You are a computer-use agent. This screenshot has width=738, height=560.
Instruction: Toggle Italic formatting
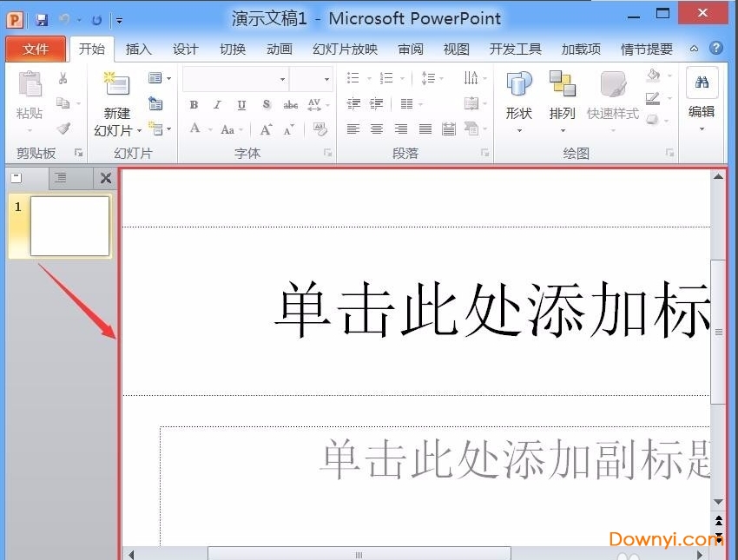[x=216, y=105]
